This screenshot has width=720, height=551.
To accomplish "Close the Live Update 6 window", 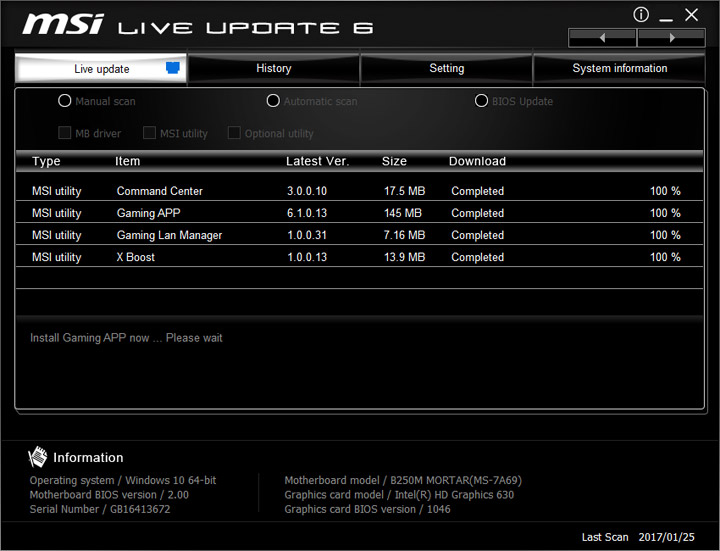I will tap(692, 15).
